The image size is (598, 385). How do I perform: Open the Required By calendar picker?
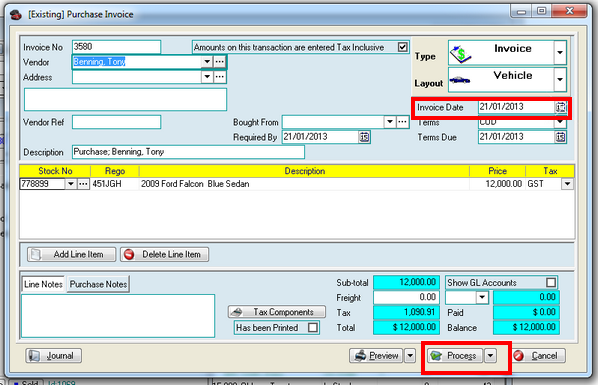click(x=364, y=137)
